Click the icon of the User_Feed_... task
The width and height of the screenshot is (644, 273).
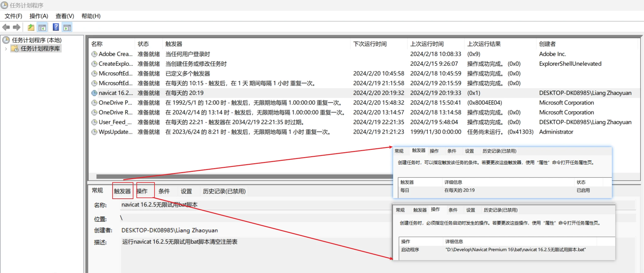94,123
